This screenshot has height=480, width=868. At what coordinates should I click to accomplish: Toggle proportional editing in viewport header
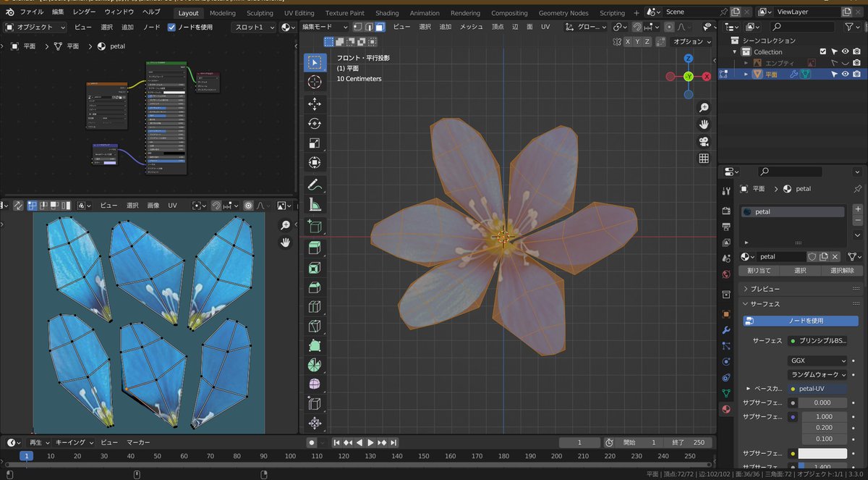[x=669, y=27]
